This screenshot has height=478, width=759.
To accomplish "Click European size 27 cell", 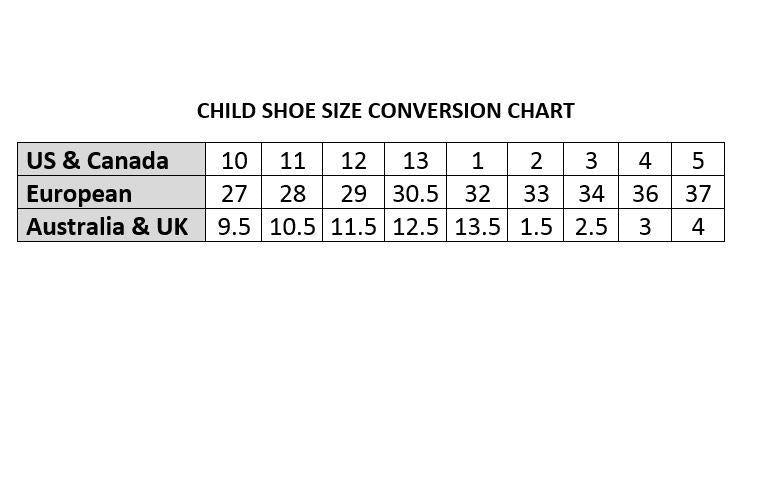I will pos(234,193).
